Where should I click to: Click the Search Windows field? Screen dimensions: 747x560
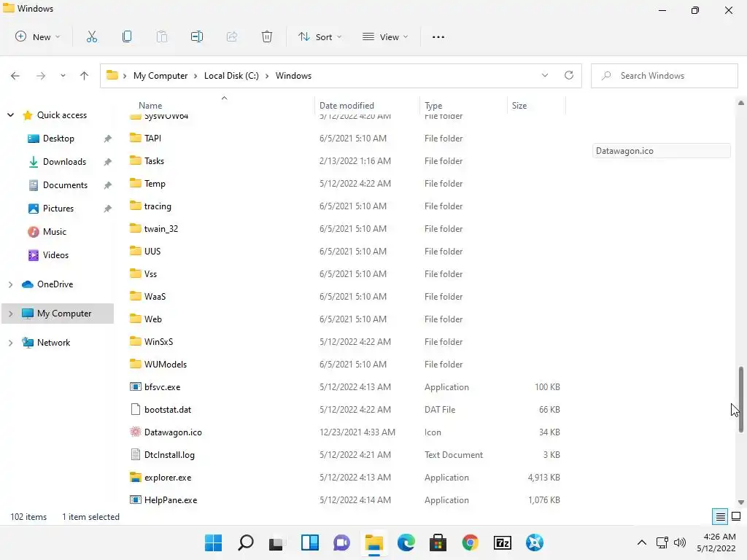click(664, 76)
